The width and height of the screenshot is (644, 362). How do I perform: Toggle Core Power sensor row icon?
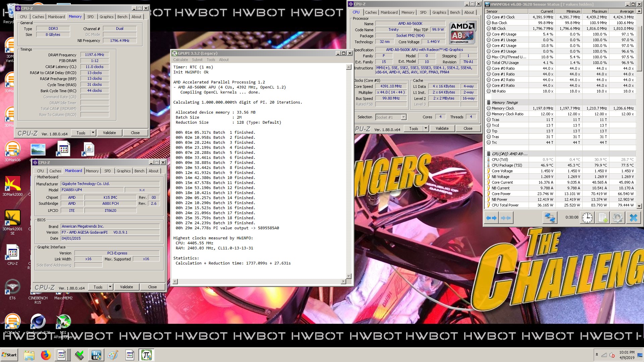pyautogui.click(x=488, y=194)
